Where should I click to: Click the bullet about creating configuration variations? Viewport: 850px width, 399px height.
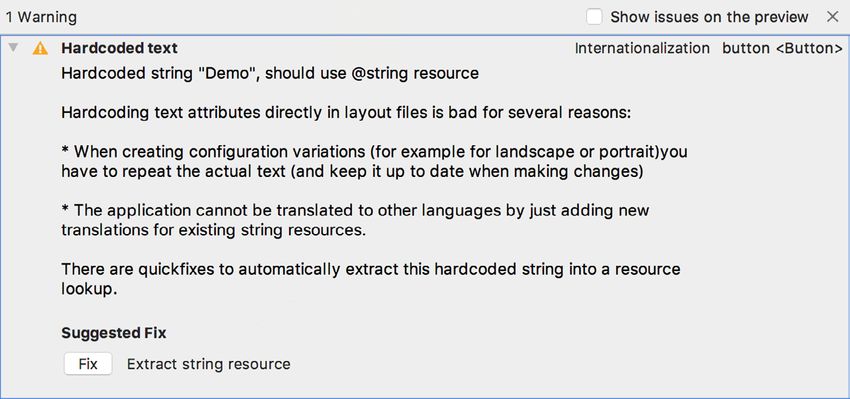(374, 151)
